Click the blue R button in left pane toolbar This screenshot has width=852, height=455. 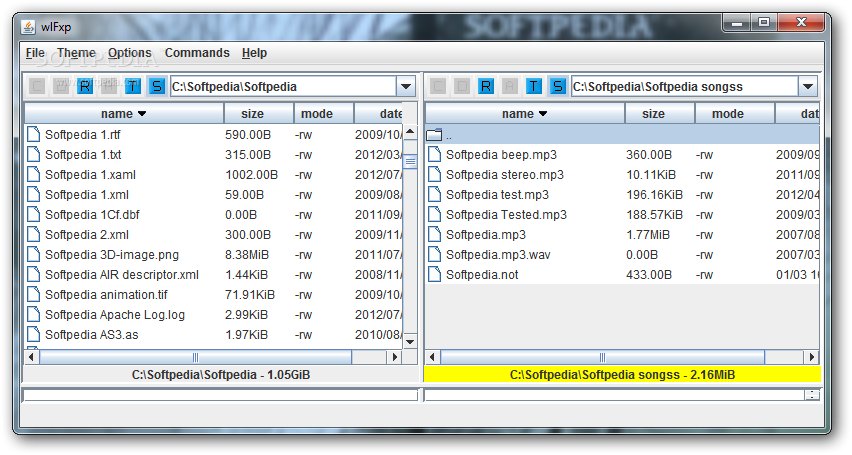click(x=85, y=86)
